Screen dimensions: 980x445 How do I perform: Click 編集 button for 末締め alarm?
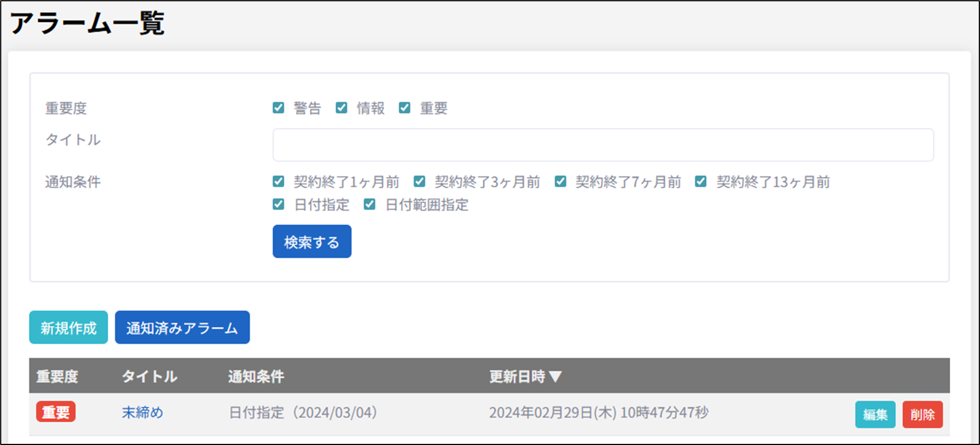[875, 415]
